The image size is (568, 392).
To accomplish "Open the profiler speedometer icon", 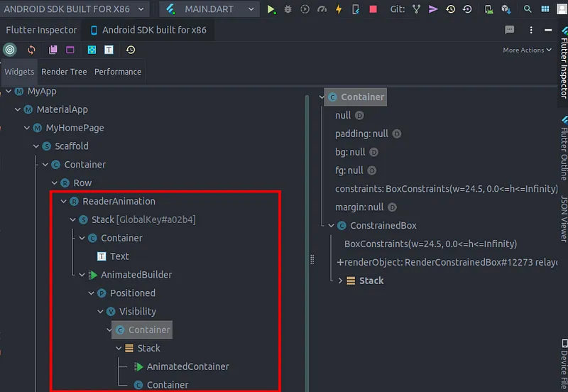I will tap(322, 9).
